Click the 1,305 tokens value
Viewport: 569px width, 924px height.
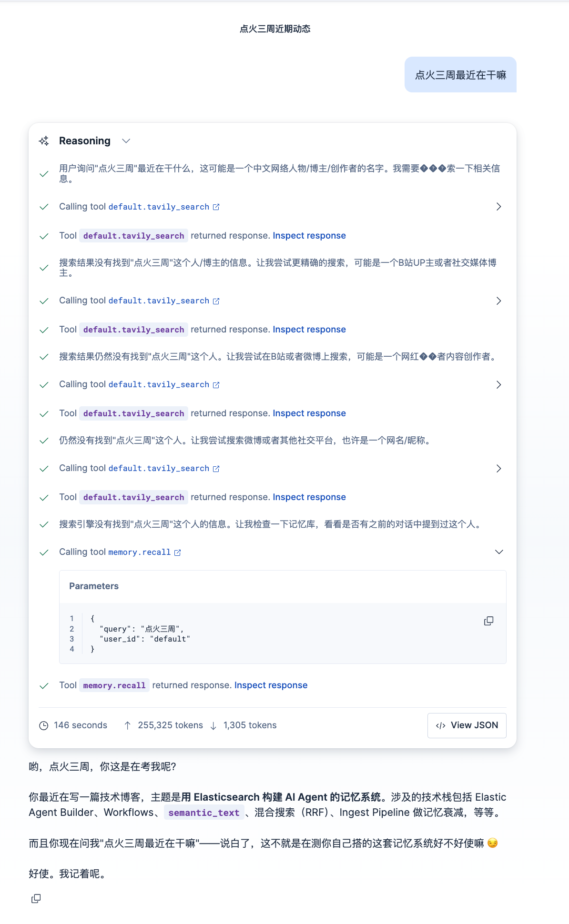coord(250,725)
